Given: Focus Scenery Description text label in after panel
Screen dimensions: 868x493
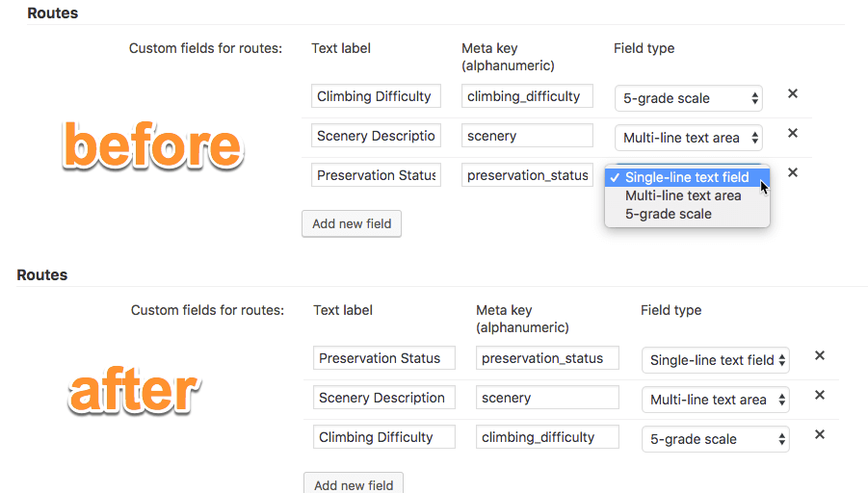Looking at the screenshot, I should click(x=383, y=398).
